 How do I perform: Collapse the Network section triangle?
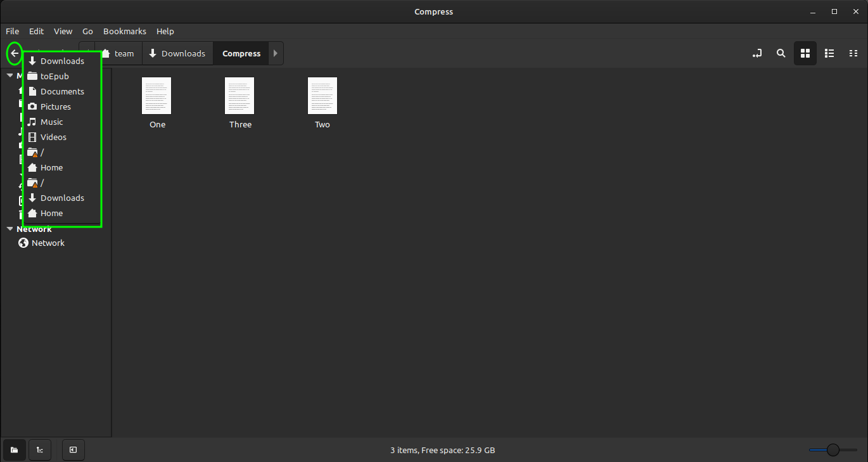click(x=10, y=229)
